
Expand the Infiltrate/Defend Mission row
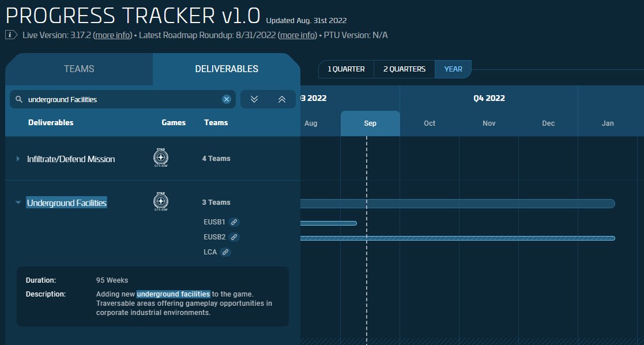tap(18, 159)
